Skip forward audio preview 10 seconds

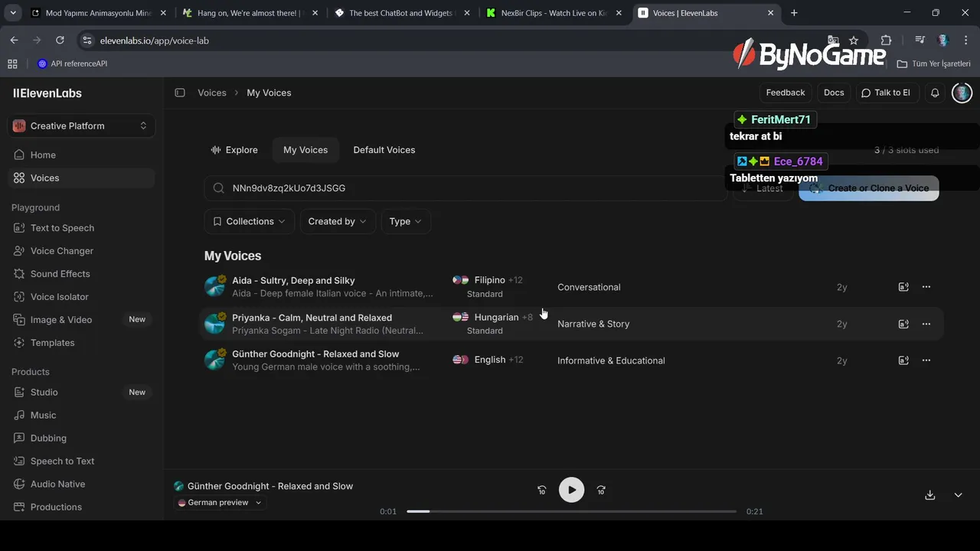tap(601, 490)
